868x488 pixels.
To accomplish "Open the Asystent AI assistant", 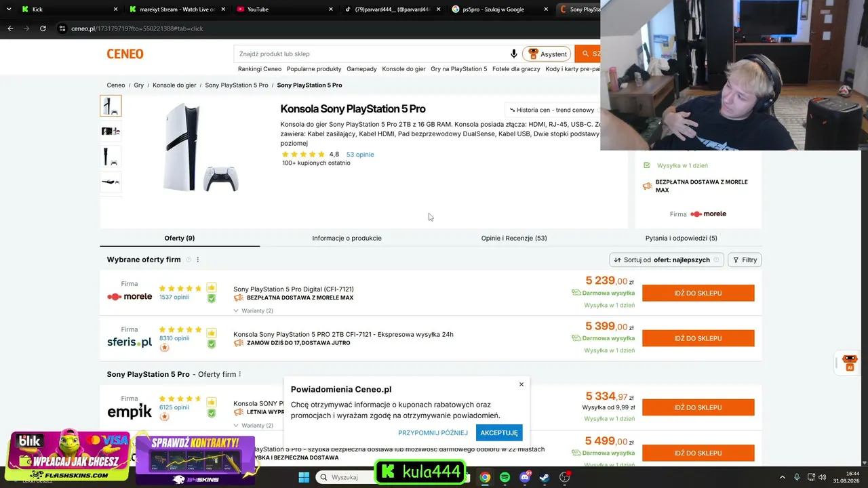I will (547, 54).
